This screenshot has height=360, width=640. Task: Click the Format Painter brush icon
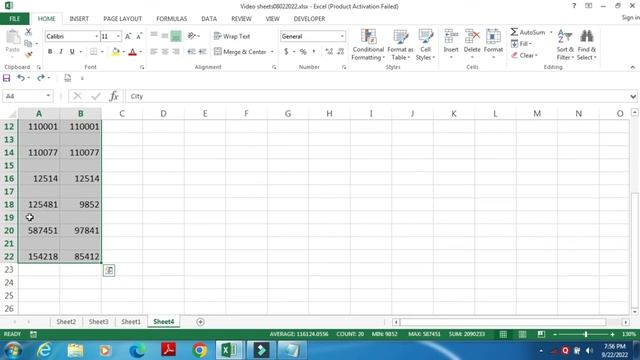click(x=28, y=54)
